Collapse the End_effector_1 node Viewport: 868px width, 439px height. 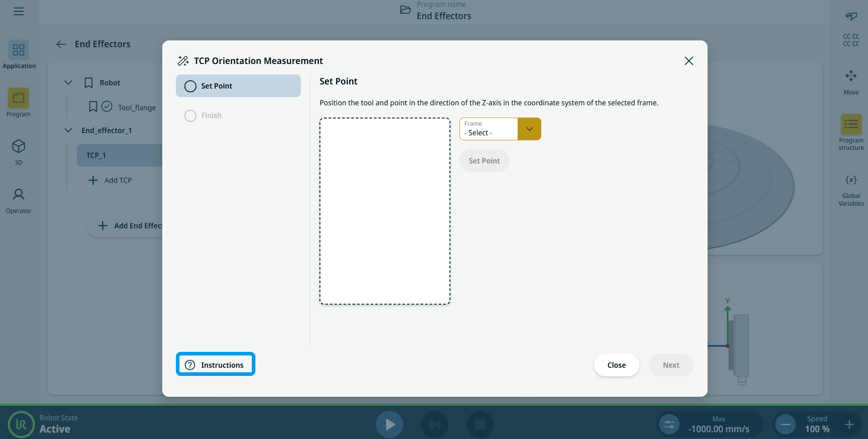click(68, 130)
